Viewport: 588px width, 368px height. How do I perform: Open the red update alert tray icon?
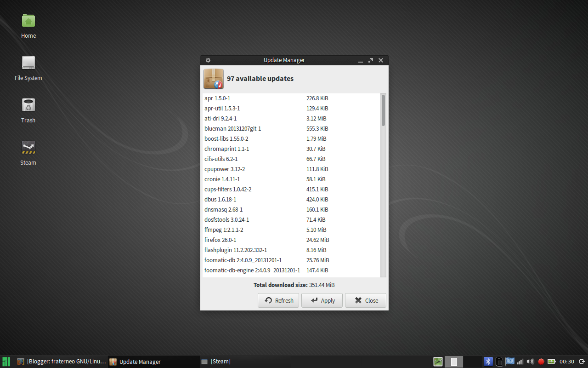point(541,362)
